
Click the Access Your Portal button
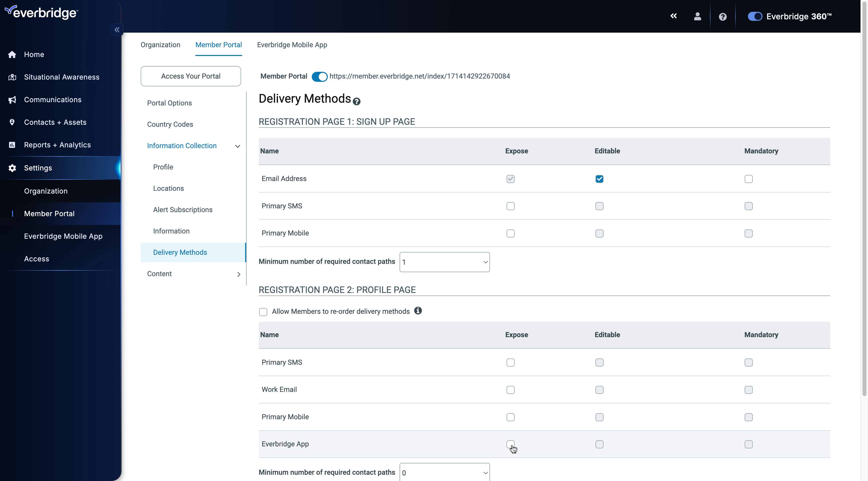pyautogui.click(x=191, y=76)
